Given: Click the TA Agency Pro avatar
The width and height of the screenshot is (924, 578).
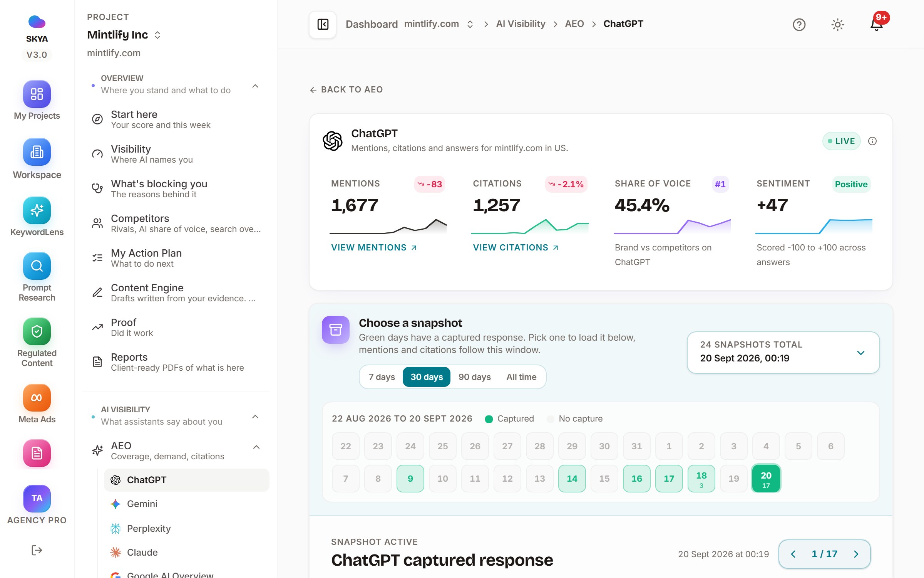Looking at the screenshot, I should click(37, 498).
